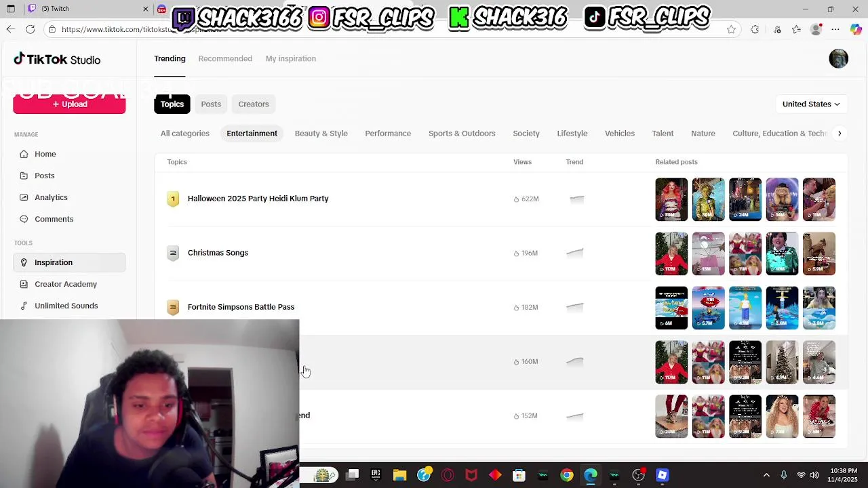Select the Nature category
Screen dimensions: 868x488
point(703,134)
